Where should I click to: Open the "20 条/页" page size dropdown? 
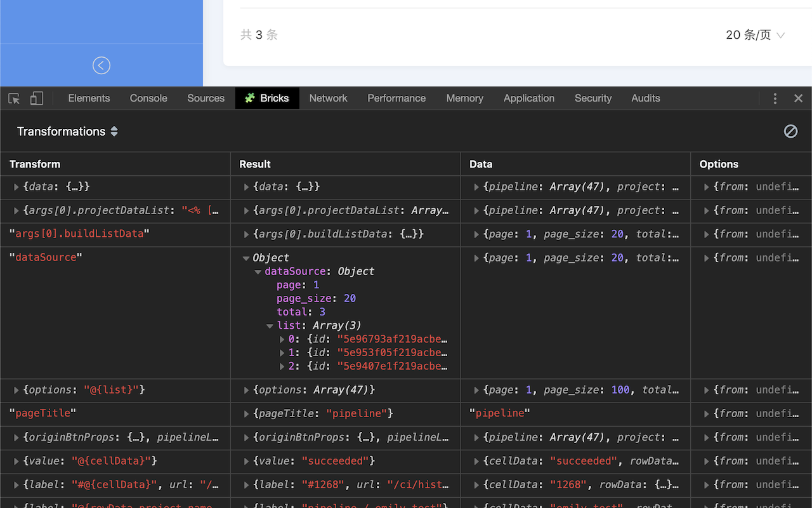(755, 35)
